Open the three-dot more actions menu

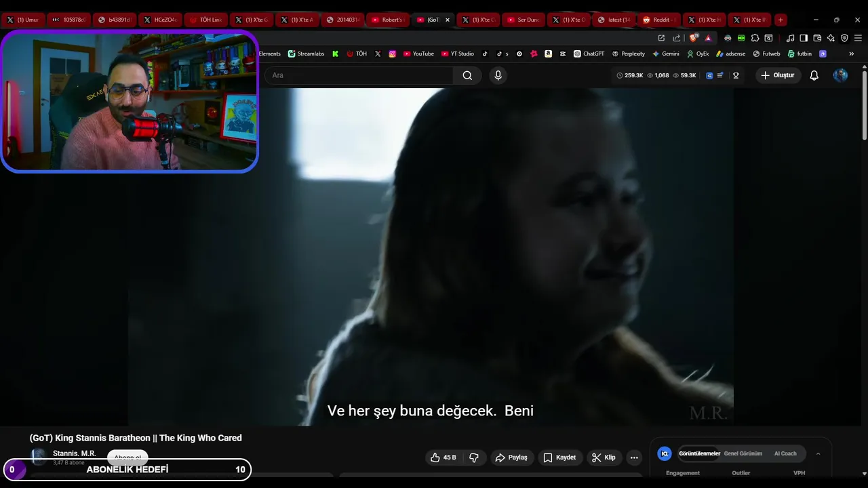[634, 457]
